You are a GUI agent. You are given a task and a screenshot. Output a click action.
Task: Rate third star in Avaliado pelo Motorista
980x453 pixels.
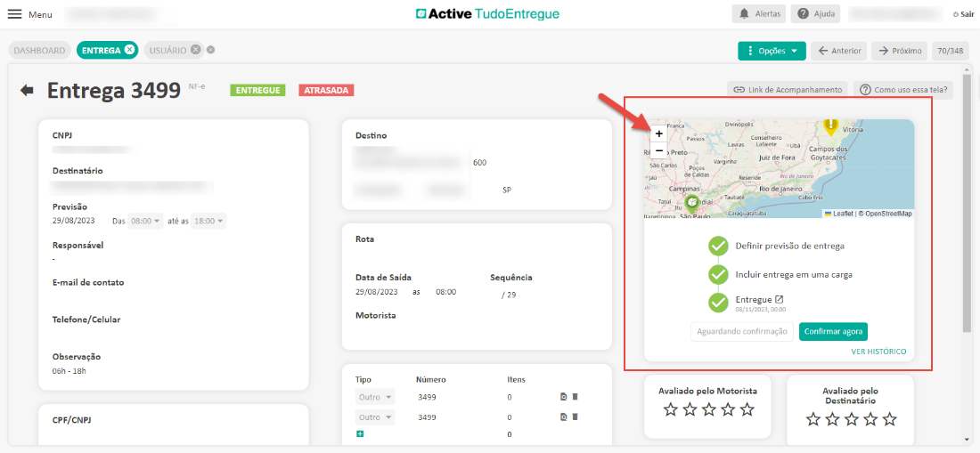[708, 409]
